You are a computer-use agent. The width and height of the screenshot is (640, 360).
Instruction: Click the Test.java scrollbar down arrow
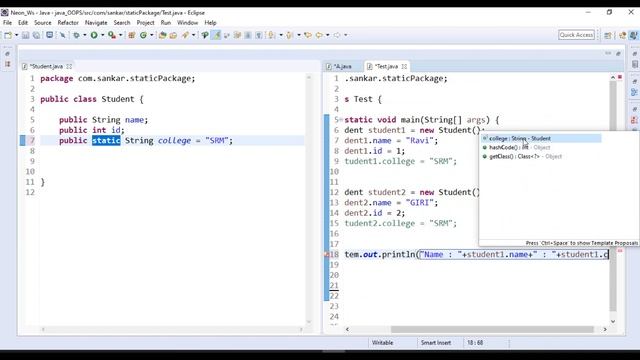coord(613,321)
